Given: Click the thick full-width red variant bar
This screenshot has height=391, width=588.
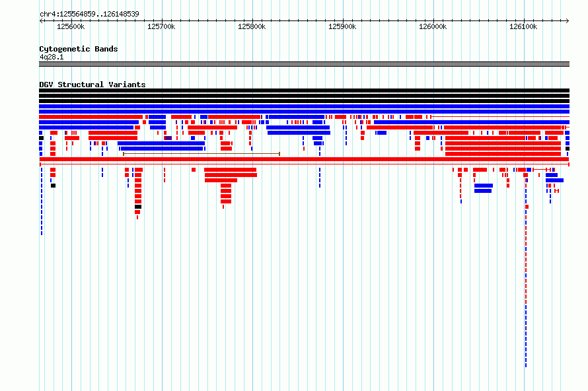Looking at the screenshot, I should (x=304, y=159).
